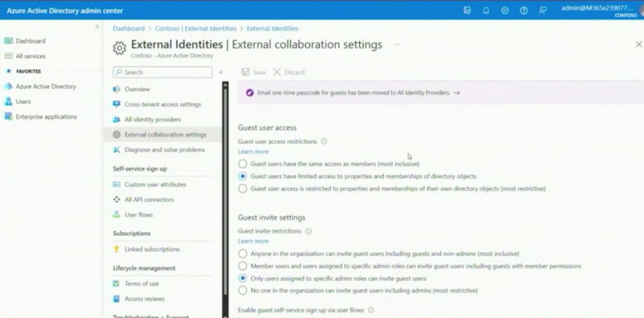
Task: Open External collaboration settings menu item
Action: (x=162, y=134)
